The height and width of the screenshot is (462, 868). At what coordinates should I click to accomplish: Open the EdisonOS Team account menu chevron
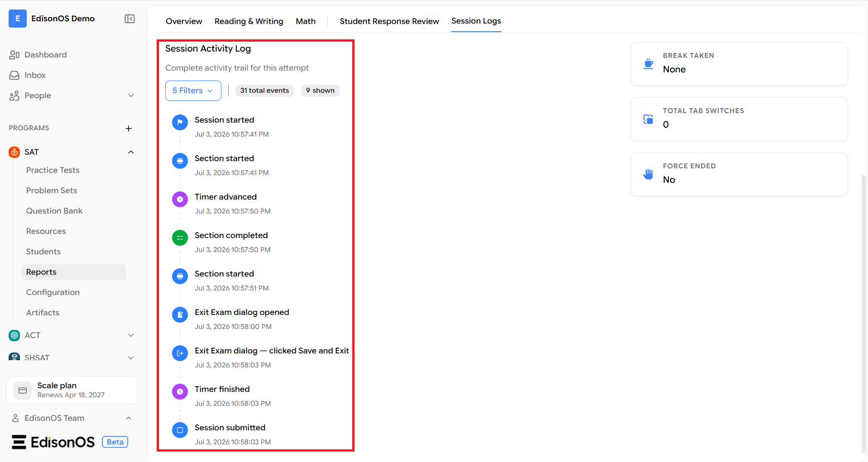point(129,418)
